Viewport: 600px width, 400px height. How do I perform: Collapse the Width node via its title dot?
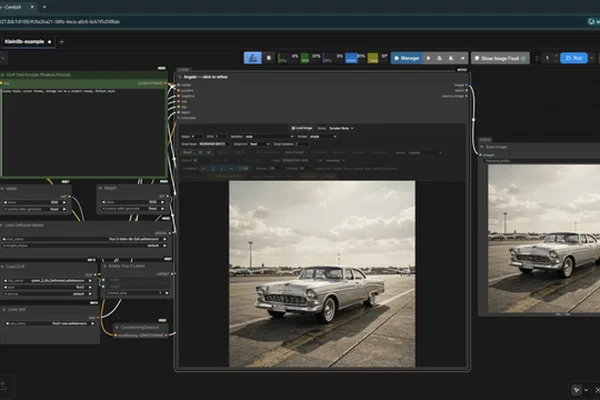tap(3, 189)
